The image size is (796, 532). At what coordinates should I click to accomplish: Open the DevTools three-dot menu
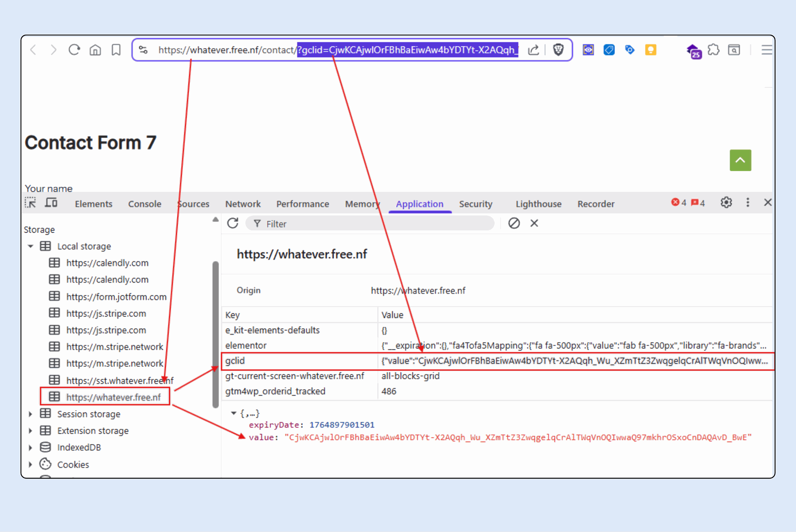(747, 203)
